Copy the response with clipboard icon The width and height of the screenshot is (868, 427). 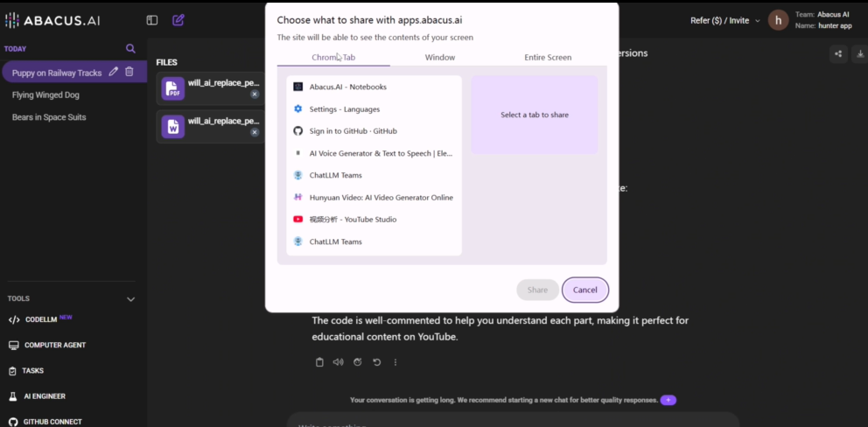click(319, 362)
